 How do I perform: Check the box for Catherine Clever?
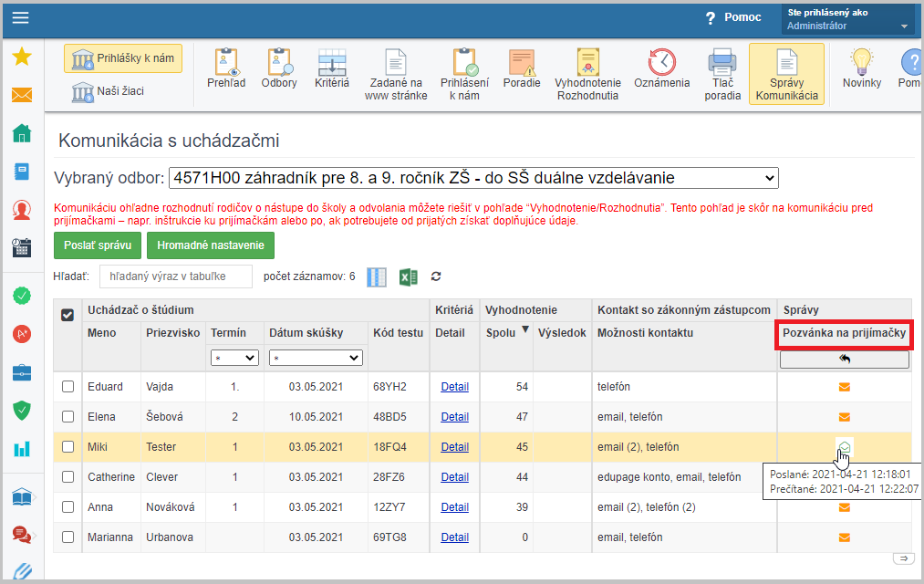(67, 476)
